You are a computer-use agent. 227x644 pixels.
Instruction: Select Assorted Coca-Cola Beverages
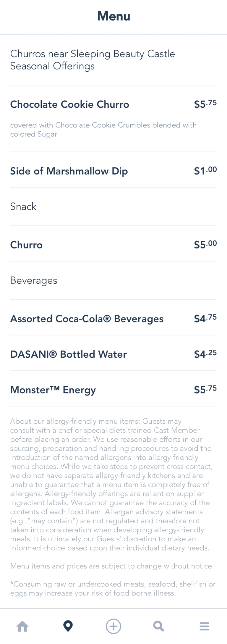(x=87, y=319)
